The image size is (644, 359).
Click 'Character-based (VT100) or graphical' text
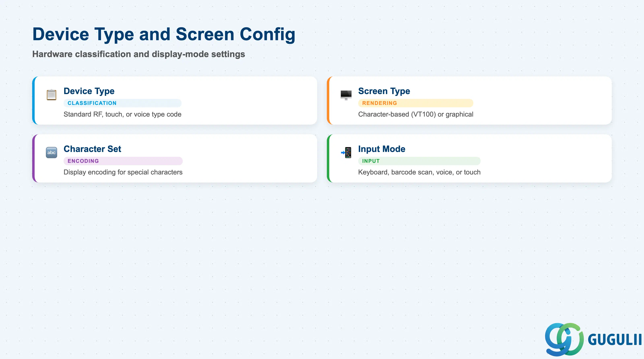tap(416, 114)
